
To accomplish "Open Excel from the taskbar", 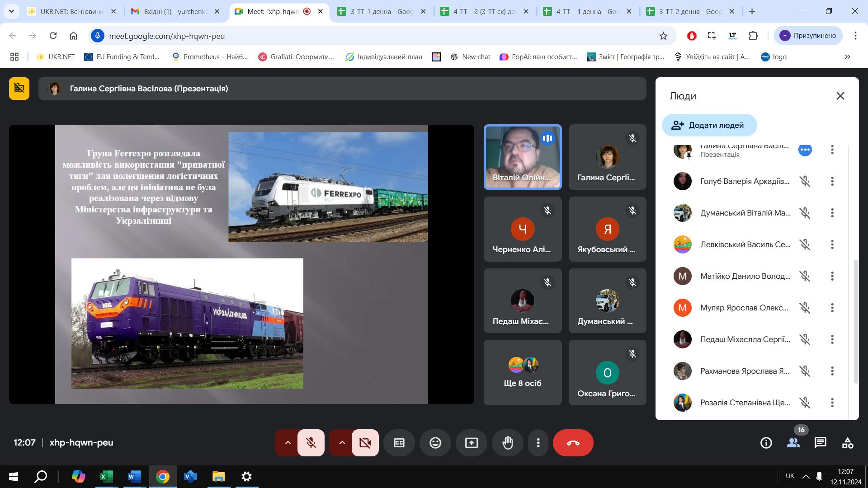I will [106, 476].
